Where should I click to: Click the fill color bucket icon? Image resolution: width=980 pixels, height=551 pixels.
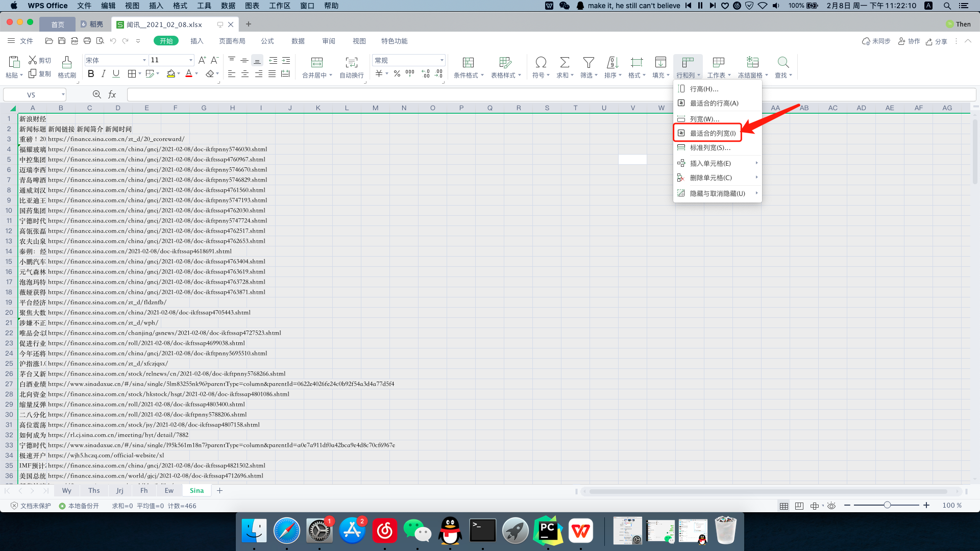[171, 74]
